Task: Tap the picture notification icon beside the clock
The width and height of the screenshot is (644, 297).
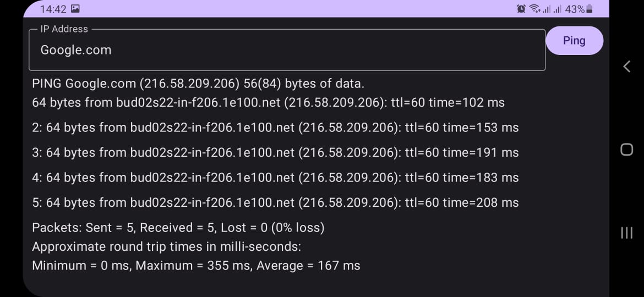Action: tap(75, 9)
